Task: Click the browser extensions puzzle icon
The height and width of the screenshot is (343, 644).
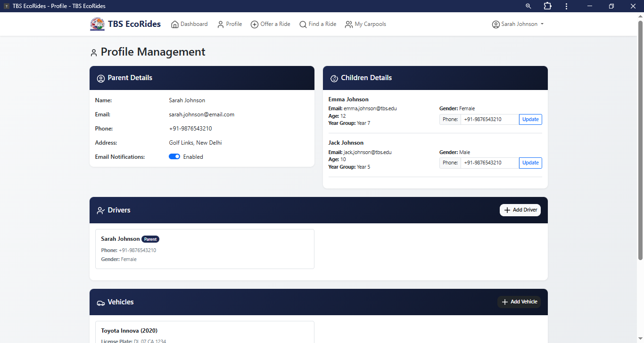Action: [x=547, y=6]
